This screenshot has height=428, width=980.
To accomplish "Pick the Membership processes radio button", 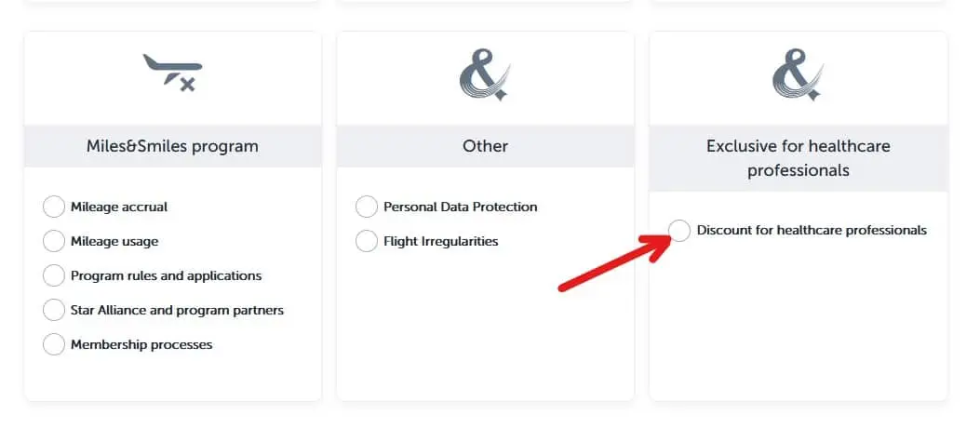I will (x=54, y=344).
